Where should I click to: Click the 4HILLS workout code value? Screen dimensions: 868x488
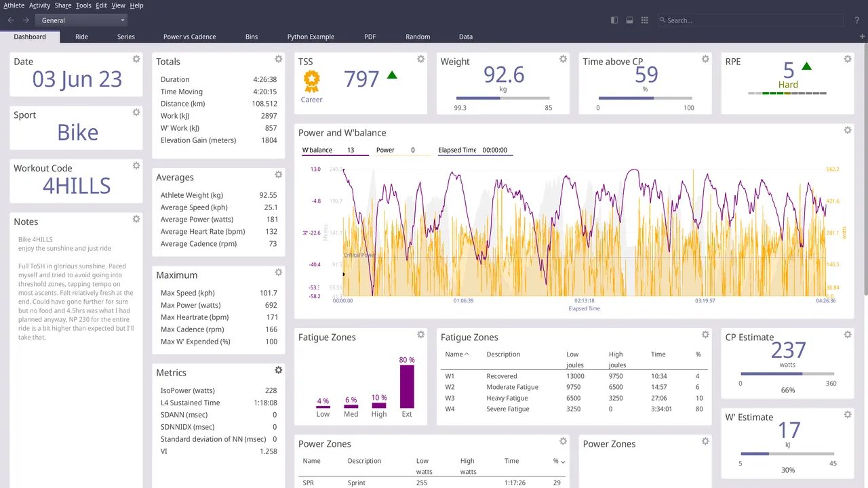(77, 186)
